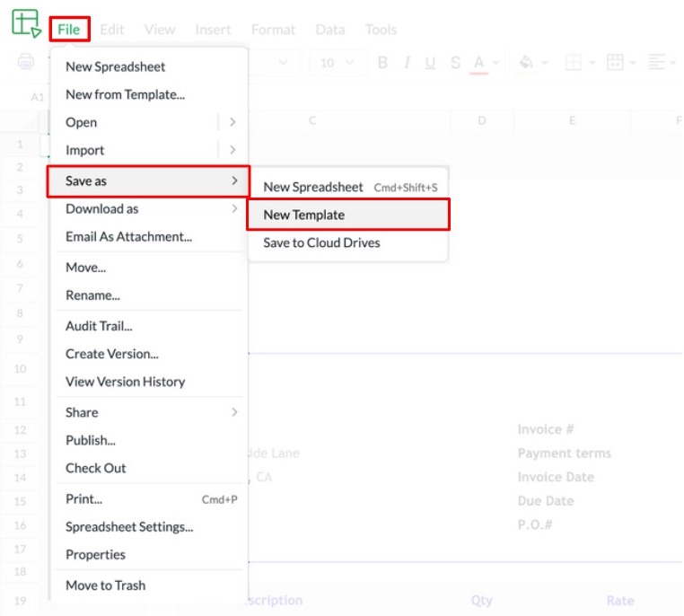Image resolution: width=684 pixels, height=616 pixels.
Task: Expand the Open submenu arrow
Action: (232, 122)
